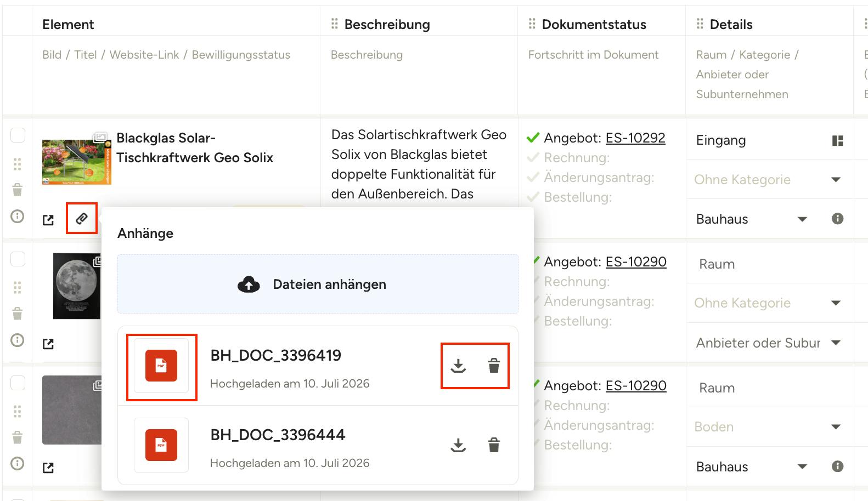Click the Dateien anhängen upload button
The image size is (868, 501).
318,284
